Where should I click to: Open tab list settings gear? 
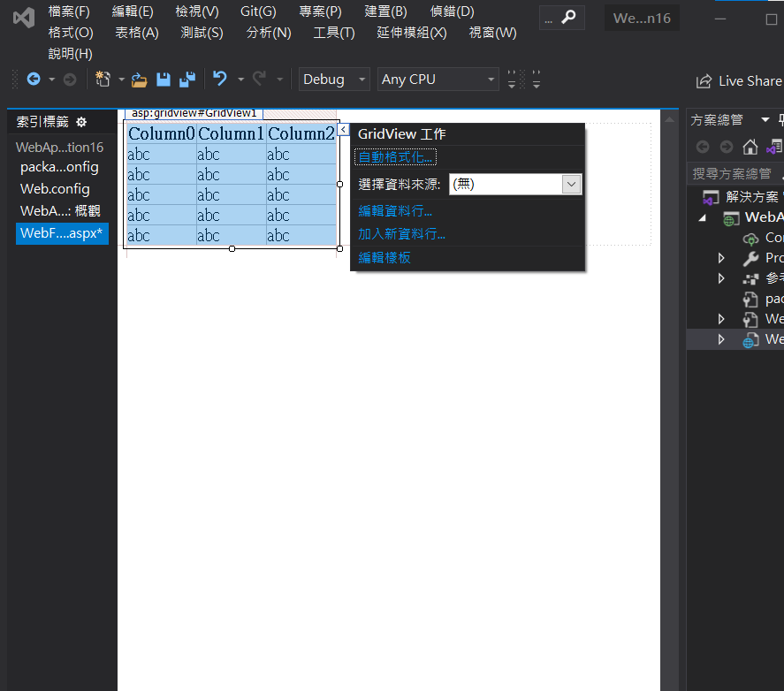click(x=81, y=122)
